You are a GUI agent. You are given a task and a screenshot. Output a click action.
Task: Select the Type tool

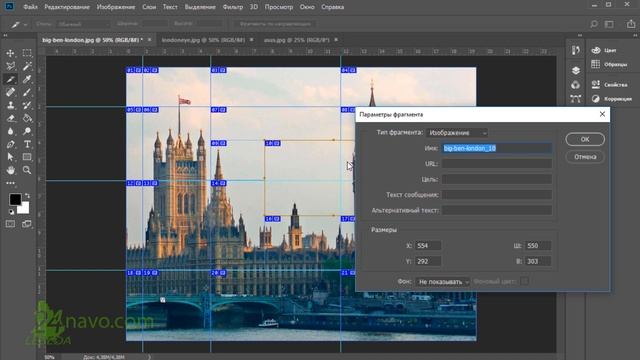pyautogui.click(x=27, y=144)
